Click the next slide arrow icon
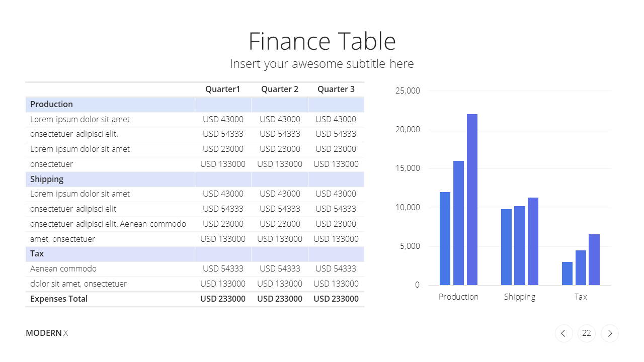The image size is (644, 362). tap(610, 333)
